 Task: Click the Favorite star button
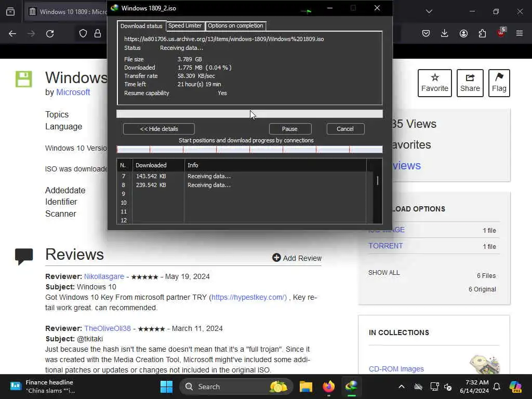tap(435, 83)
